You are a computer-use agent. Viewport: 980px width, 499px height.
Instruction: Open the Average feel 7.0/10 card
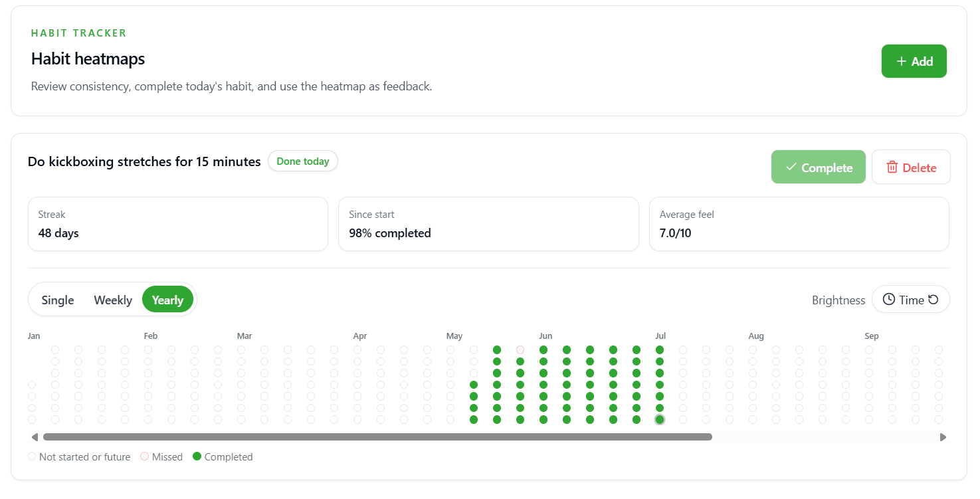[799, 224]
